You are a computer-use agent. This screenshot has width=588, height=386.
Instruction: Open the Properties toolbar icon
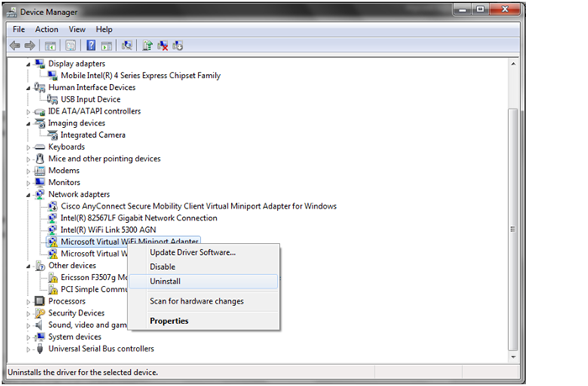(x=71, y=45)
